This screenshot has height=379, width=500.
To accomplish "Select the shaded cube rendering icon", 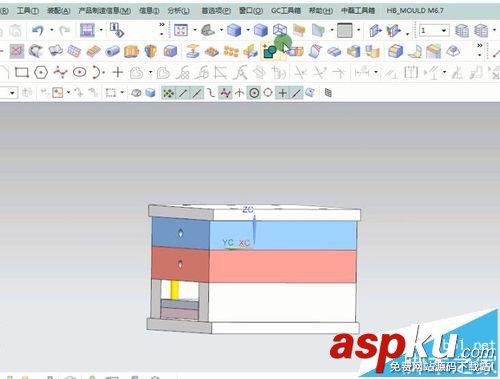I will 234,30.
